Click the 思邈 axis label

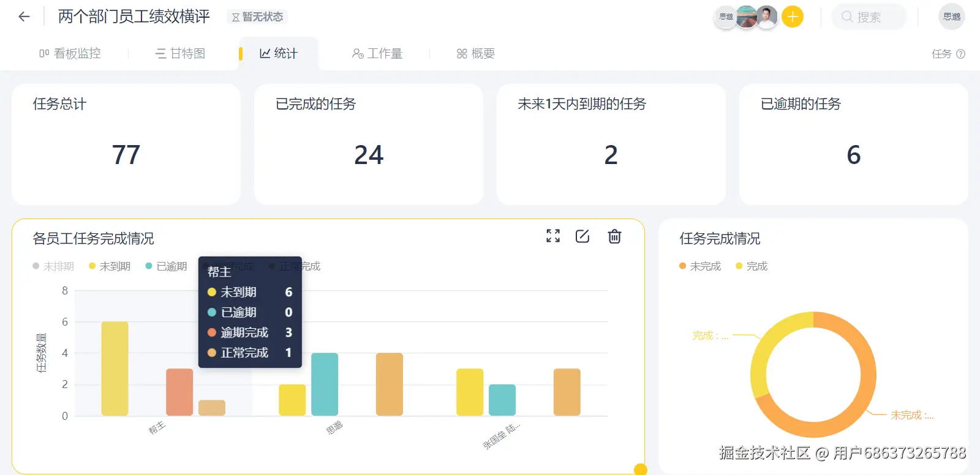pos(334,428)
